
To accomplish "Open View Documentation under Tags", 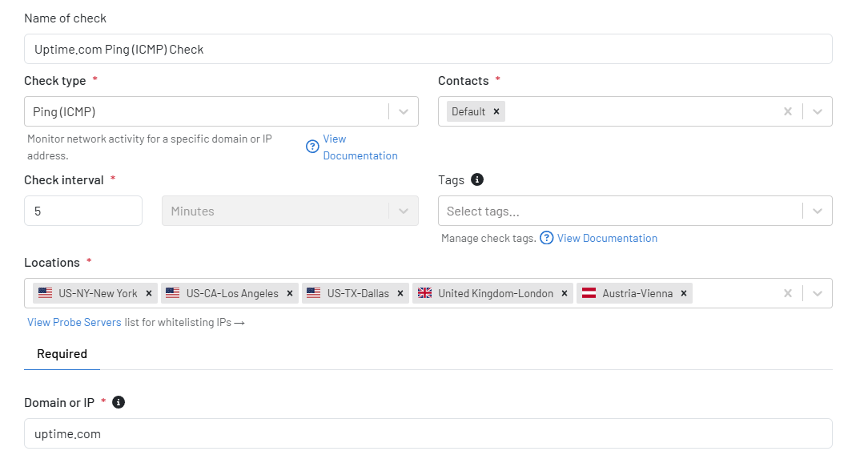I will click(x=607, y=238).
